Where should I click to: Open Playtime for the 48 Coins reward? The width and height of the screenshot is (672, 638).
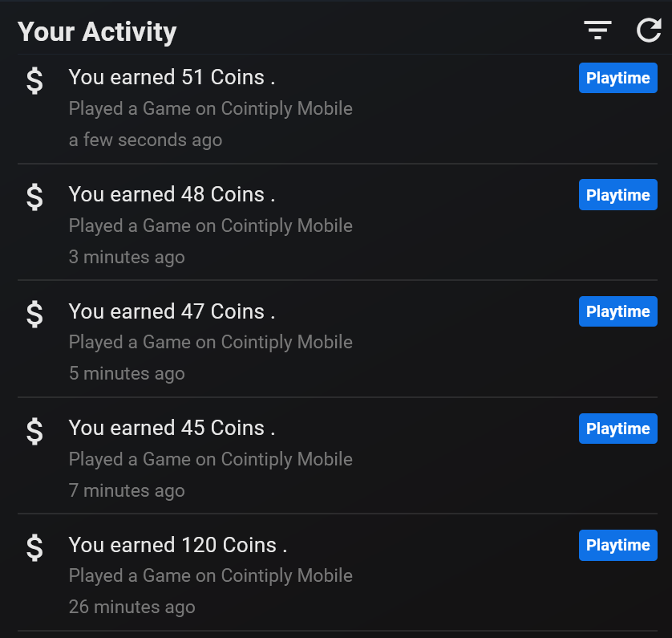(x=617, y=194)
